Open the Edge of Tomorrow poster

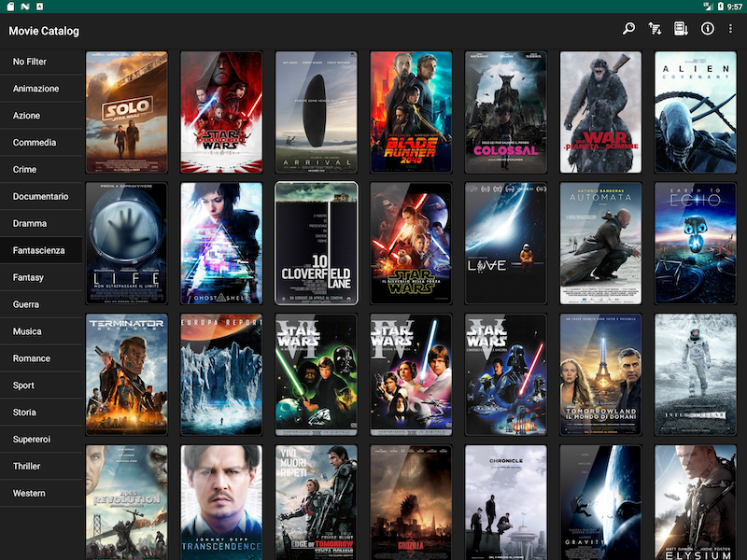317,502
